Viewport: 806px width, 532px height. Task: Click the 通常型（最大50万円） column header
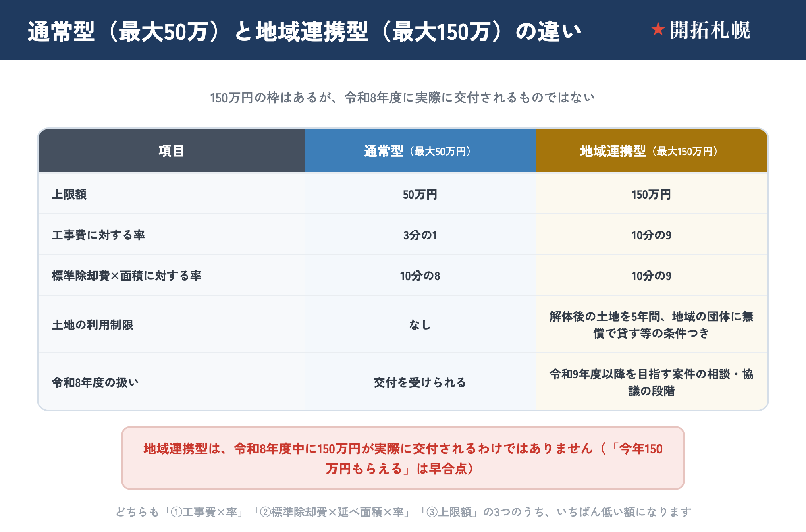coord(420,151)
